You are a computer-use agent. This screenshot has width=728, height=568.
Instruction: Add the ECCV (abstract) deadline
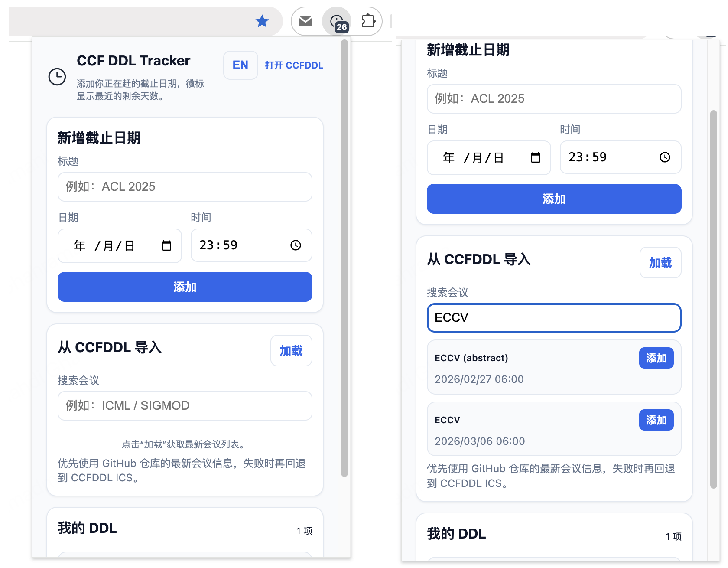click(x=656, y=358)
